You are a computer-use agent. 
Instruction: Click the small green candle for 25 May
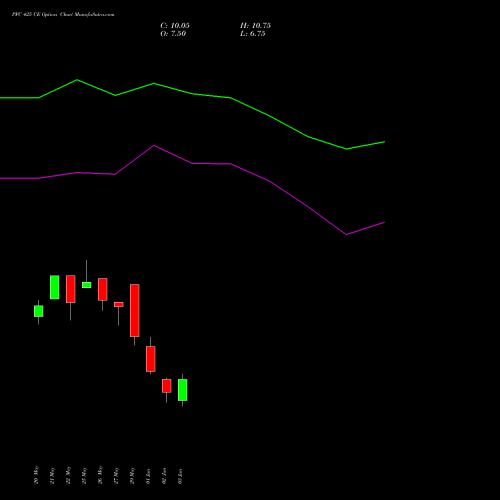(x=87, y=285)
